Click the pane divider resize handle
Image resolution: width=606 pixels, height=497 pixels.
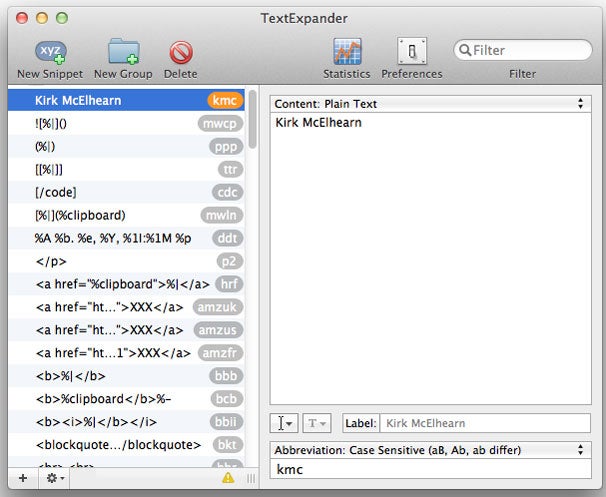click(x=251, y=479)
